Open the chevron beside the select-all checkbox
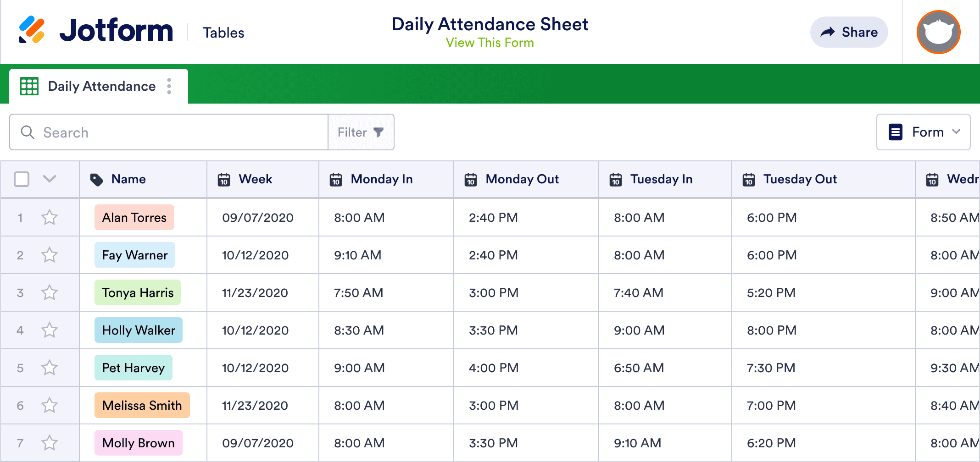Screen dimensions: 980x462 [50, 179]
